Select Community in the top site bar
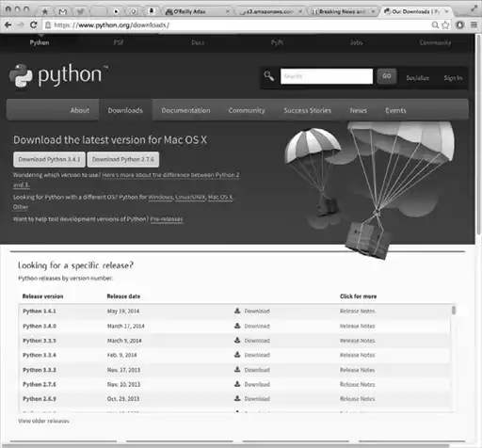 click(x=435, y=42)
